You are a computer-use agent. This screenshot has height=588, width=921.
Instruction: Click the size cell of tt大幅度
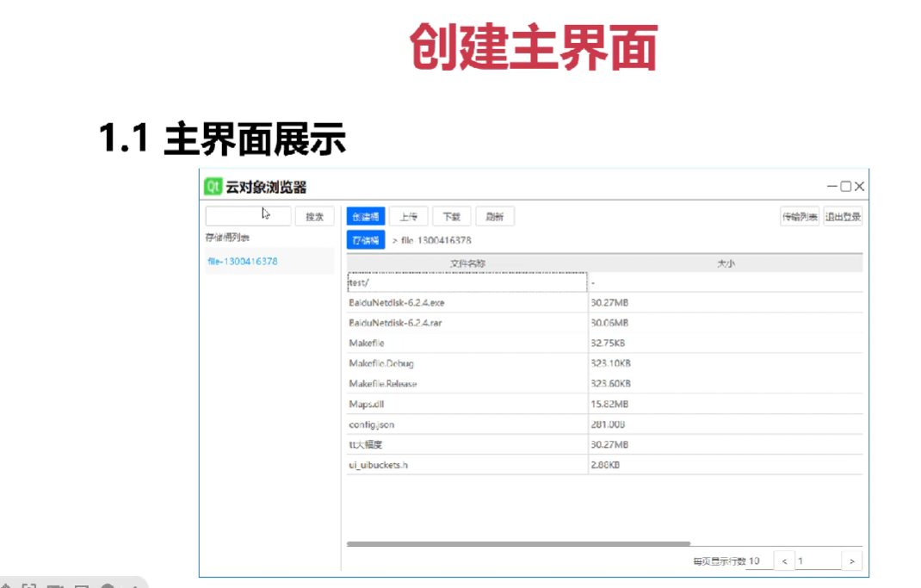[x=726, y=444]
